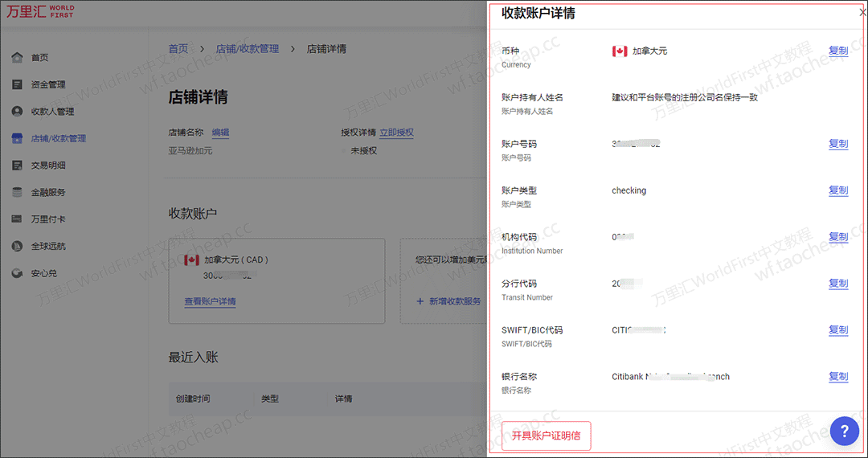Click 立即授权 link
Screen dimensions: 868x458
click(x=396, y=133)
